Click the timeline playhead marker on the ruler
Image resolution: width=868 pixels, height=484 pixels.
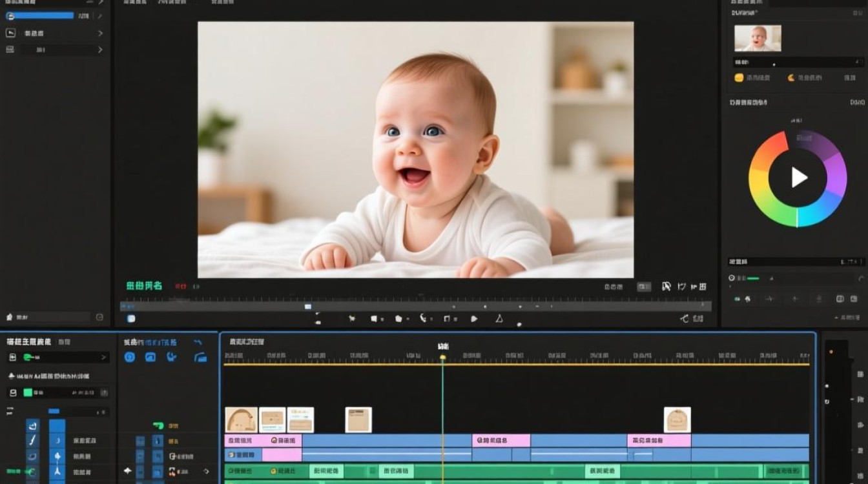pos(443,357)
